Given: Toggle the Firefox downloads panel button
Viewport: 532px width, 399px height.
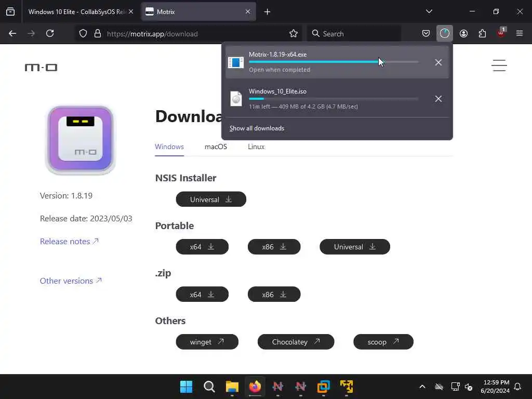Looking at the screenshot, I should click(x=445, y=34).
